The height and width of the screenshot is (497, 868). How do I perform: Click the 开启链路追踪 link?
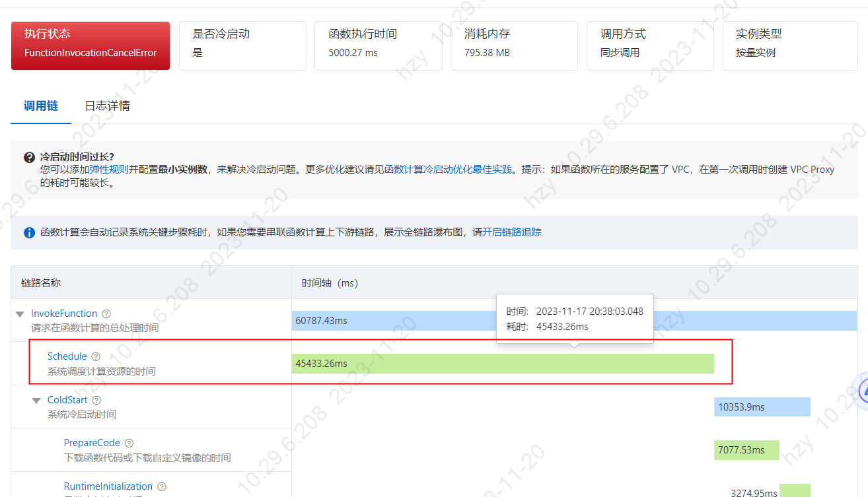[x=512, y=232]
